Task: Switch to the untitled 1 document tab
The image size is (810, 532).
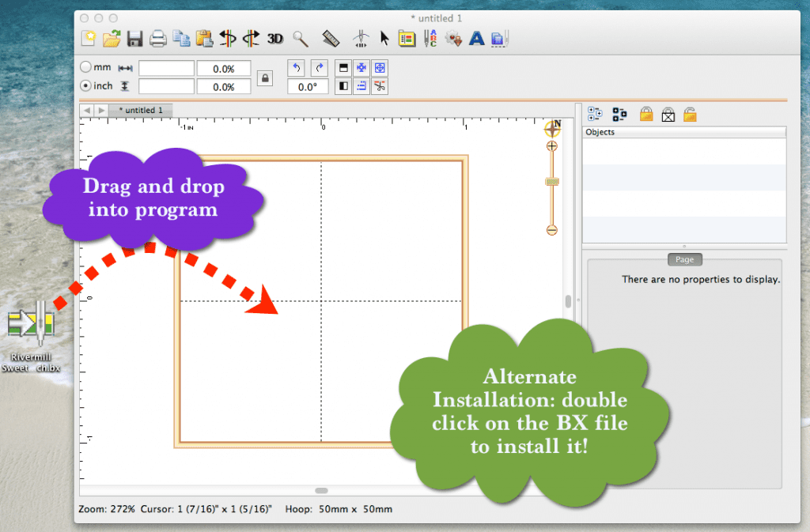Action: coord(141,111)
